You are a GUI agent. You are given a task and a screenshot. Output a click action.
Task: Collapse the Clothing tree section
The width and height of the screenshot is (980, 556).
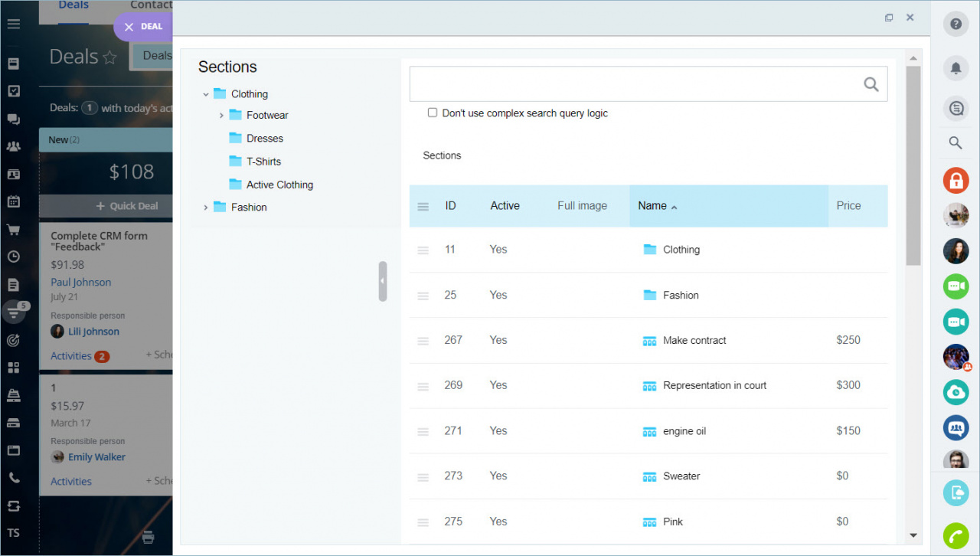click(x=205, y=94)
